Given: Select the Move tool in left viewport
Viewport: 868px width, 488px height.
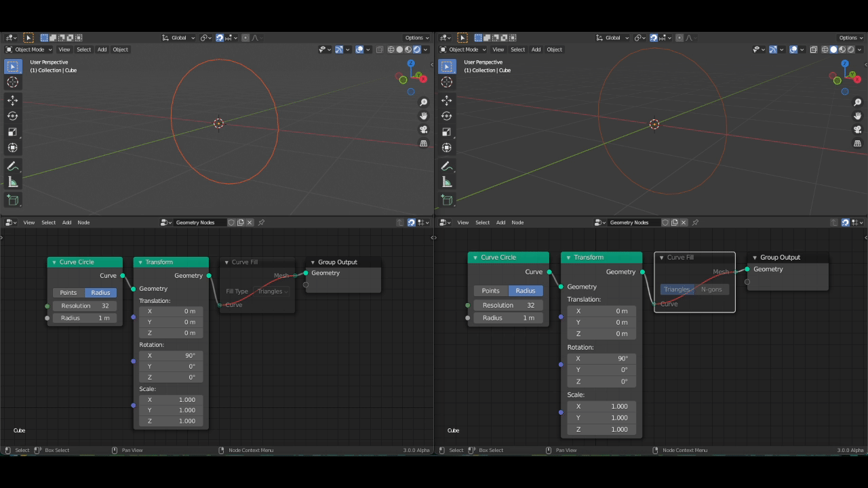Looking at the screenshot, I should coord(12,100).
